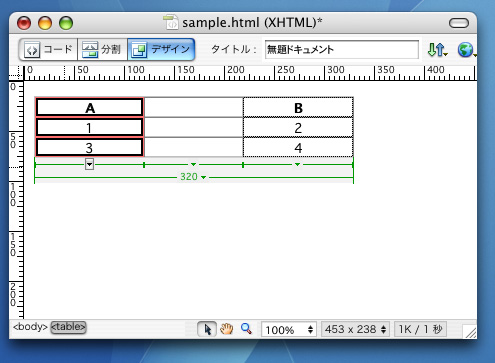
Task: Click the yellow minimize window button
Action: coord(45,23)
